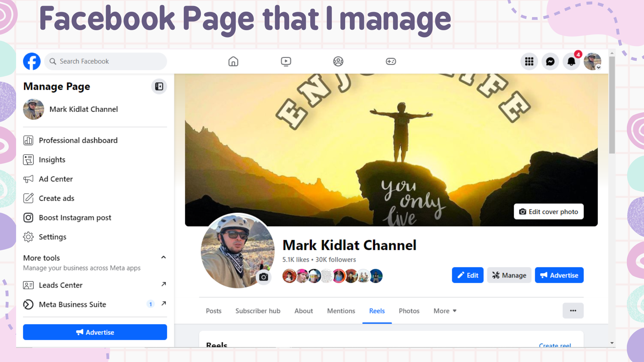Open the Gaming controller icon
644x362 pixels.
click(391, 61)
